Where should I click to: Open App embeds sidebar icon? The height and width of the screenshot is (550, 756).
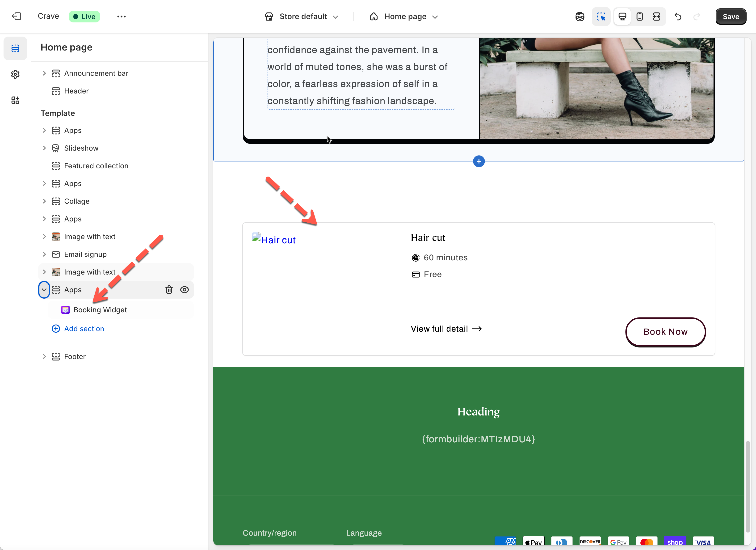tap(15, 100)
